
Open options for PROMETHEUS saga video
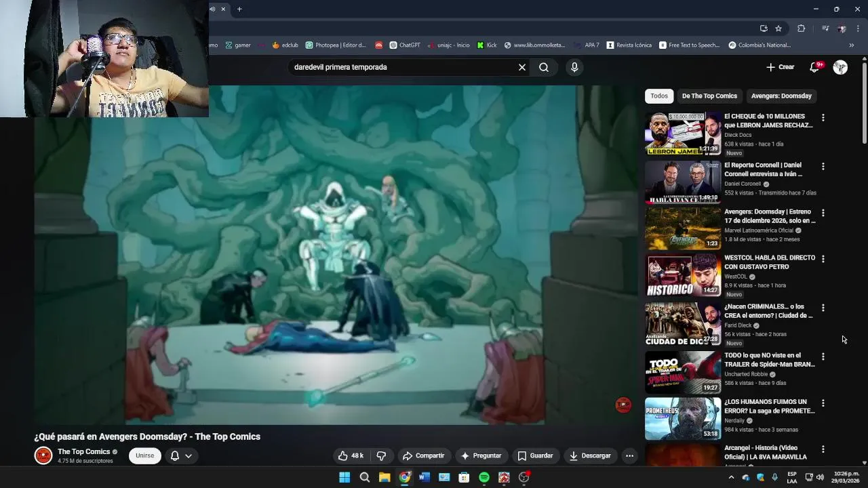click(823, 403)
